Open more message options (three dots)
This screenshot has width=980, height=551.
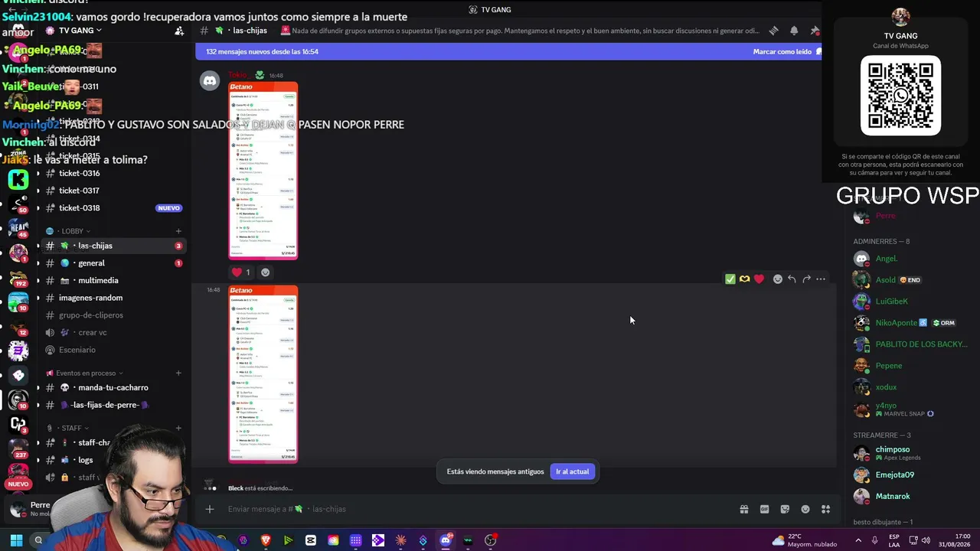click(821, 279)
